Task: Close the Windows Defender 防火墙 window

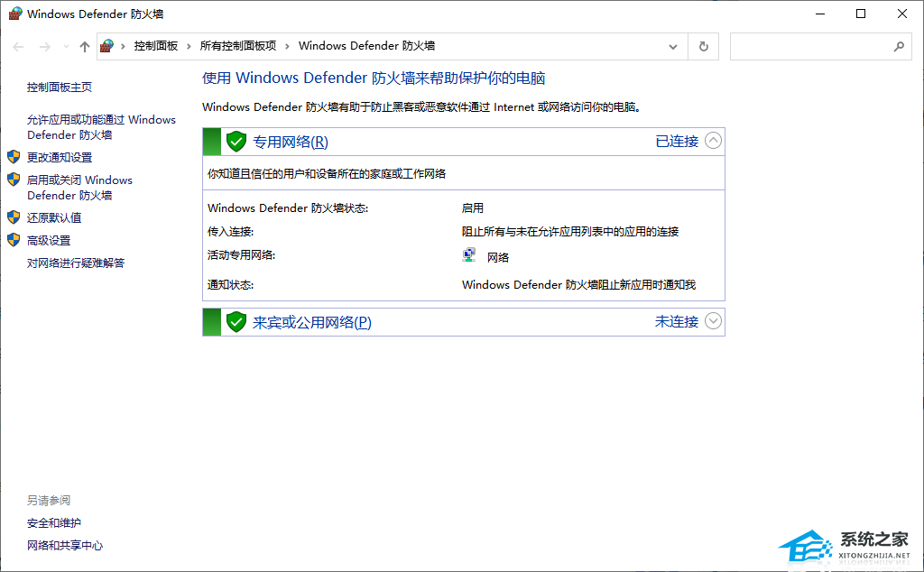Action: tap(902, 14)
